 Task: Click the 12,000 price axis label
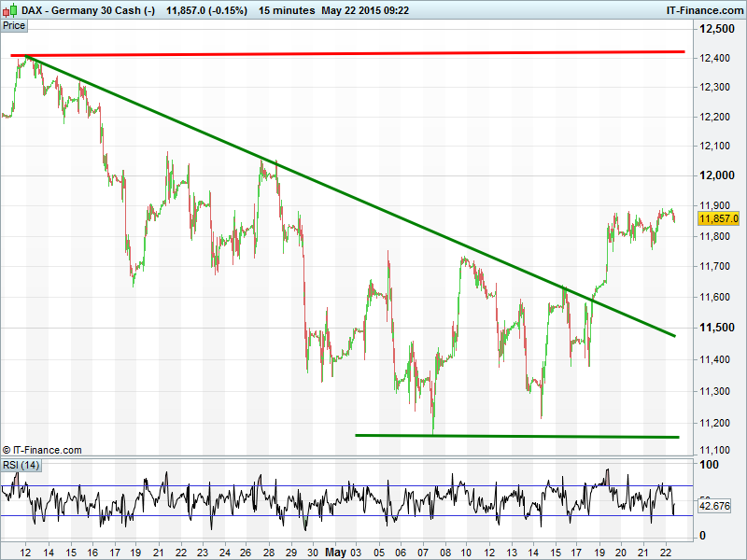(x=717, y=175)
